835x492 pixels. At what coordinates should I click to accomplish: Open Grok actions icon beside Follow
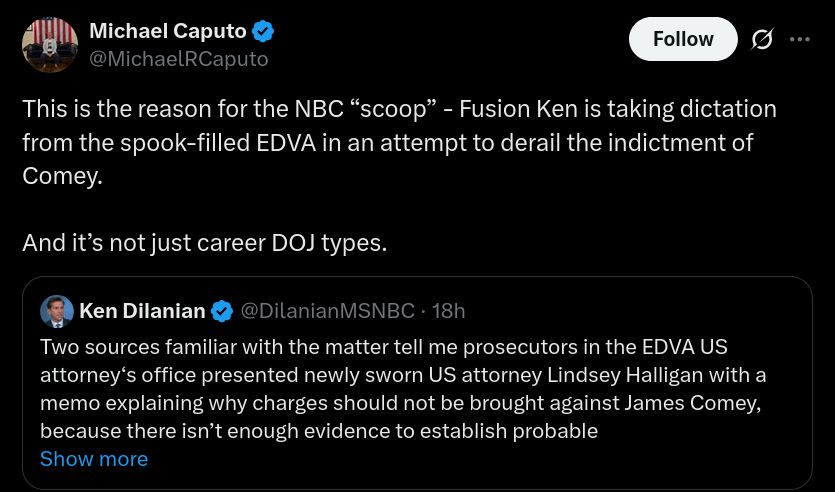[761, 39]
